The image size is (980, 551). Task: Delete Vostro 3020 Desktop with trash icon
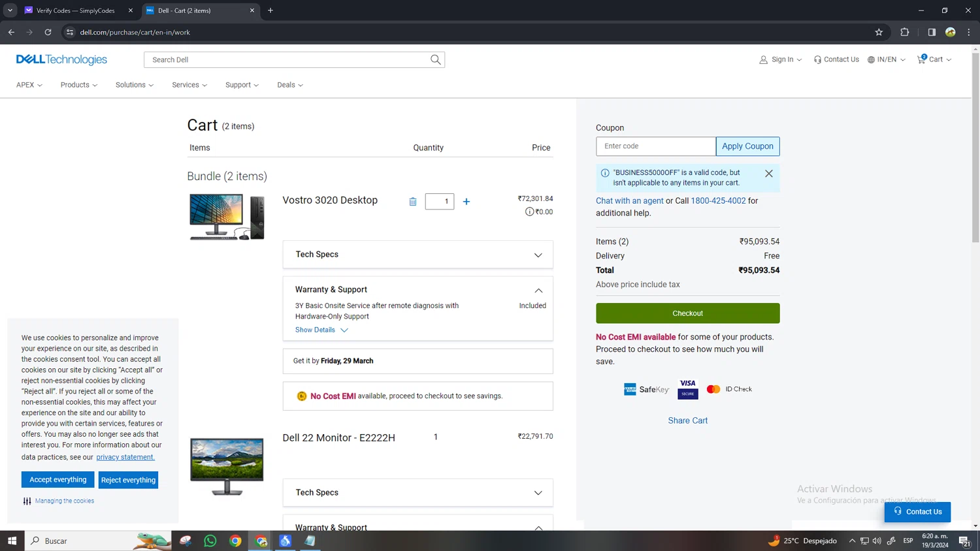(413, 202)
